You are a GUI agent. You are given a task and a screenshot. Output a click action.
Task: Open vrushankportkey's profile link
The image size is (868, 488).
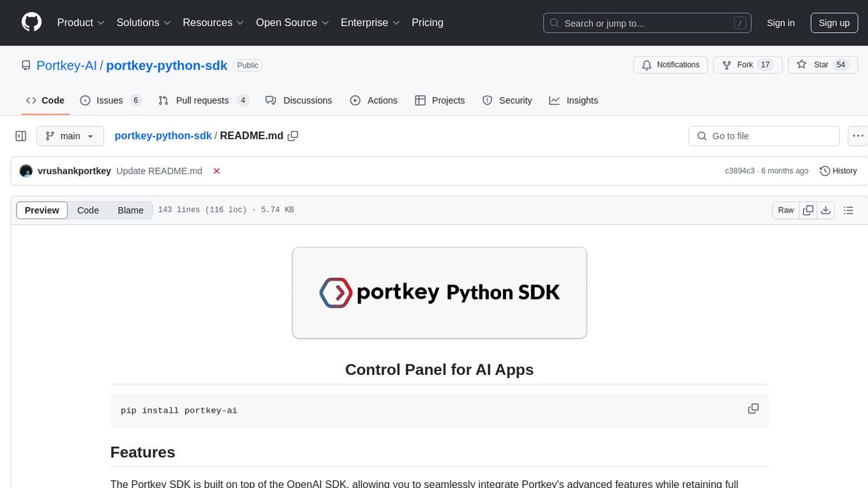coord(74,171)
